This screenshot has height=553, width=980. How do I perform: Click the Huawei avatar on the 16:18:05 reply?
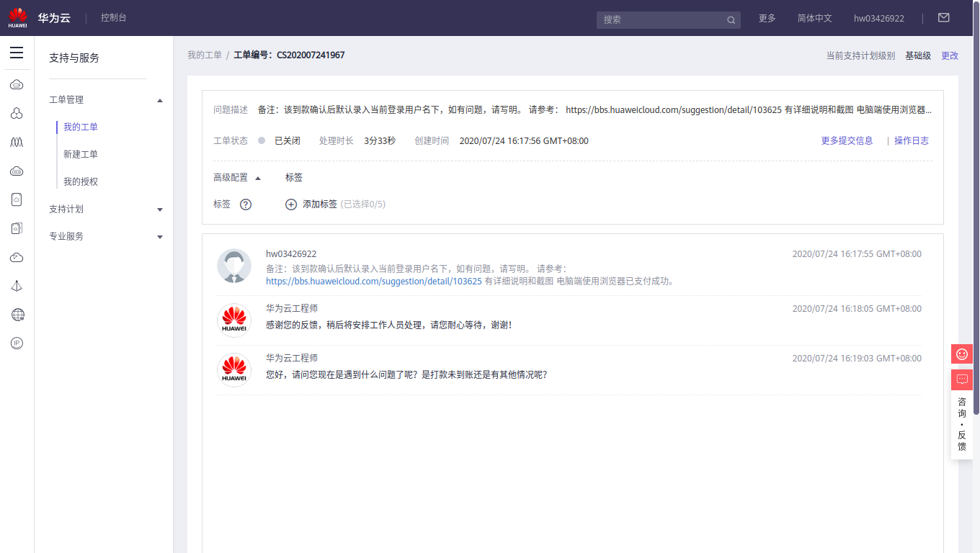[234, 320]
